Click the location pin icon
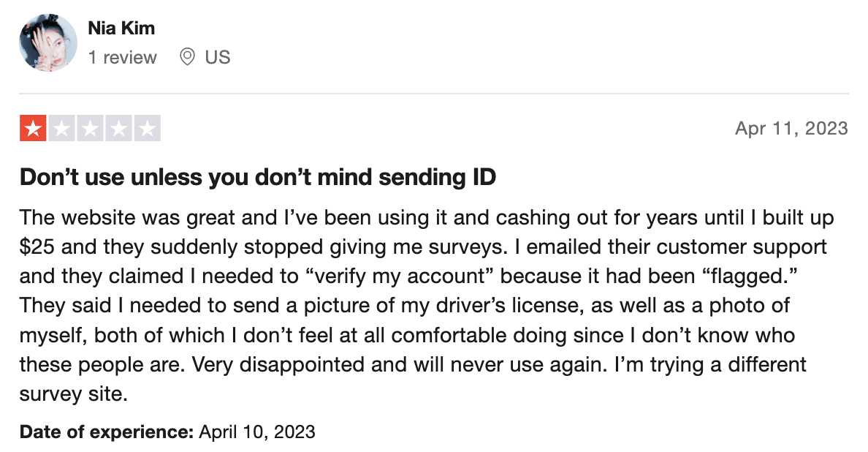 pyautogui.click(x=188, y=56)
